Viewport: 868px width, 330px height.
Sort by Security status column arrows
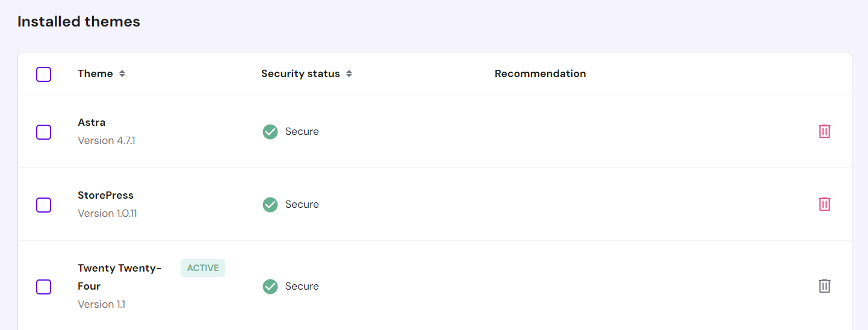pos(349,74)
